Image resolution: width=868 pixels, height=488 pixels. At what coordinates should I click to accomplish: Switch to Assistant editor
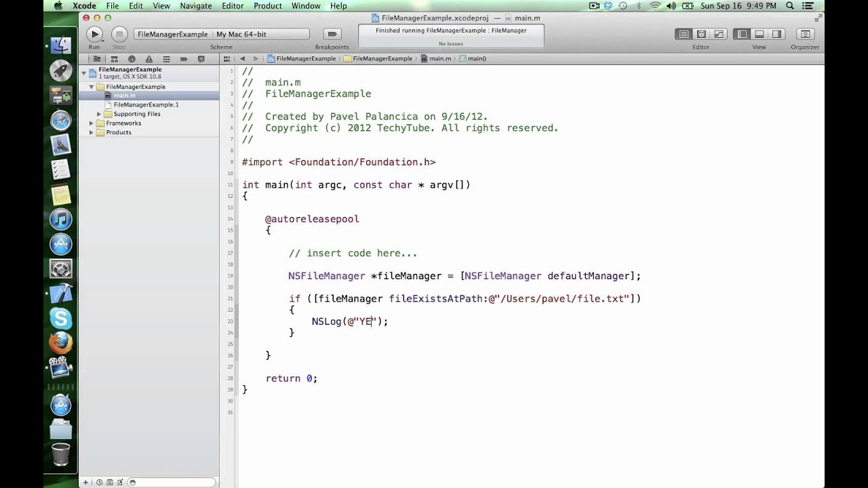701,34
